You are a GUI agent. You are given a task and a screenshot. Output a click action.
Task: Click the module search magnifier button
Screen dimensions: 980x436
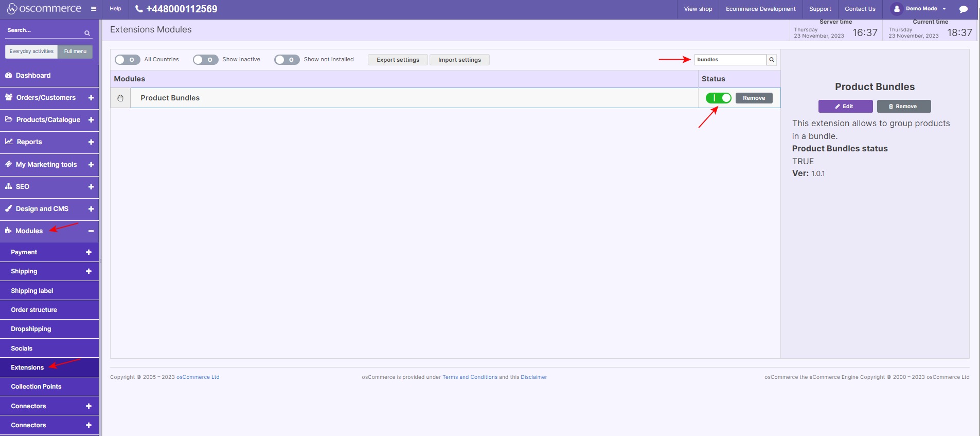pyautogui.click(x=772, y=60)
